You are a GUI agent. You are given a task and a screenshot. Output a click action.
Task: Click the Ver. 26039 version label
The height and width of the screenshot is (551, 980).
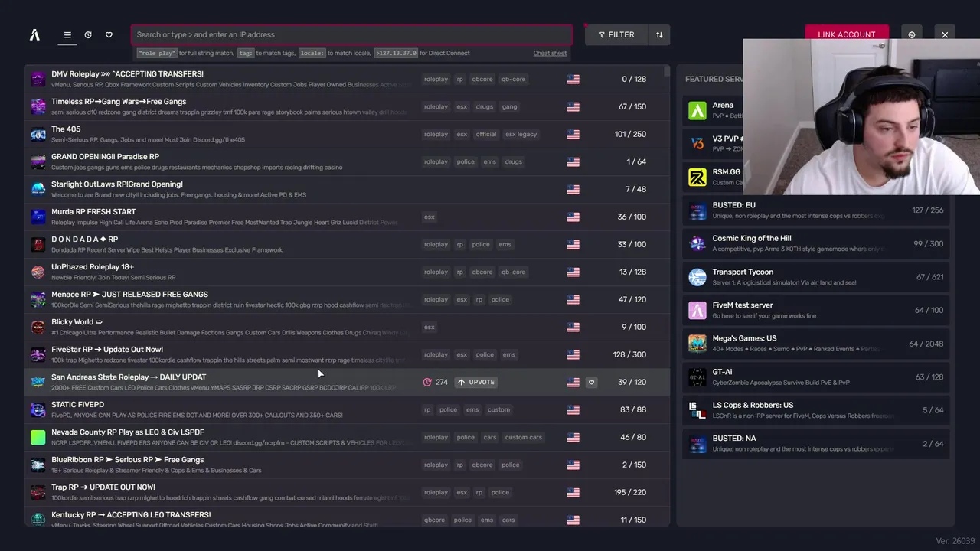pos(955,541)
